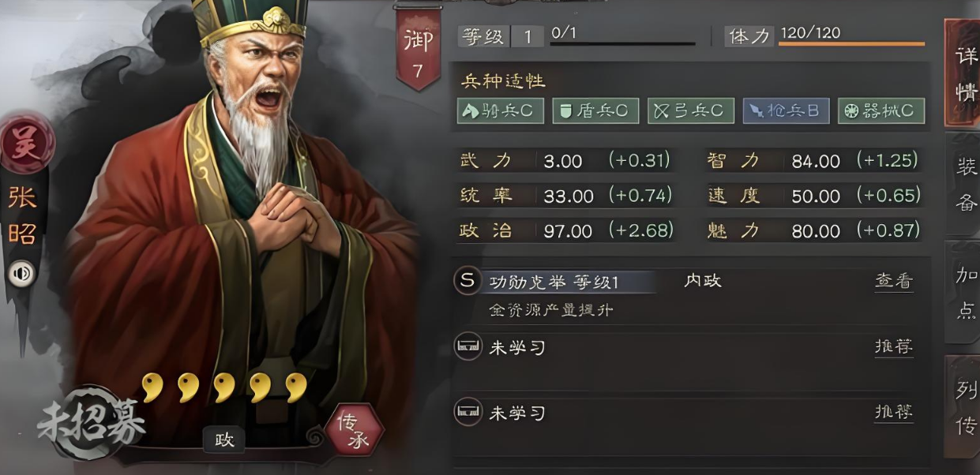Tap the first unlearned skill slot icon
The height and width of the screenshot is (475, 980).
(468, 346)
